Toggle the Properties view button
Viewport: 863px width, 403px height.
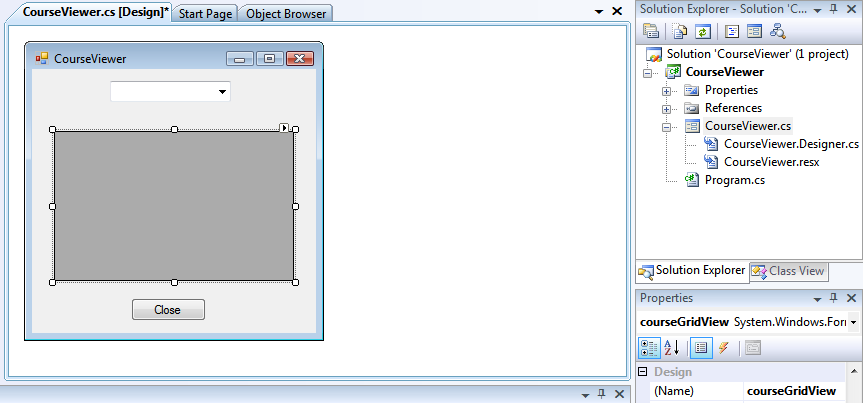(701, 348)
